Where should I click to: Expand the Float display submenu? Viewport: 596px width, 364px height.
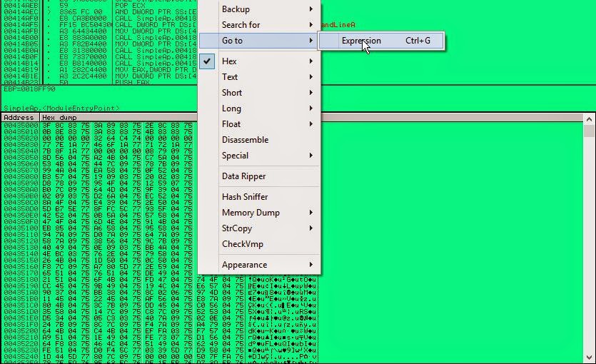(259, 124)
